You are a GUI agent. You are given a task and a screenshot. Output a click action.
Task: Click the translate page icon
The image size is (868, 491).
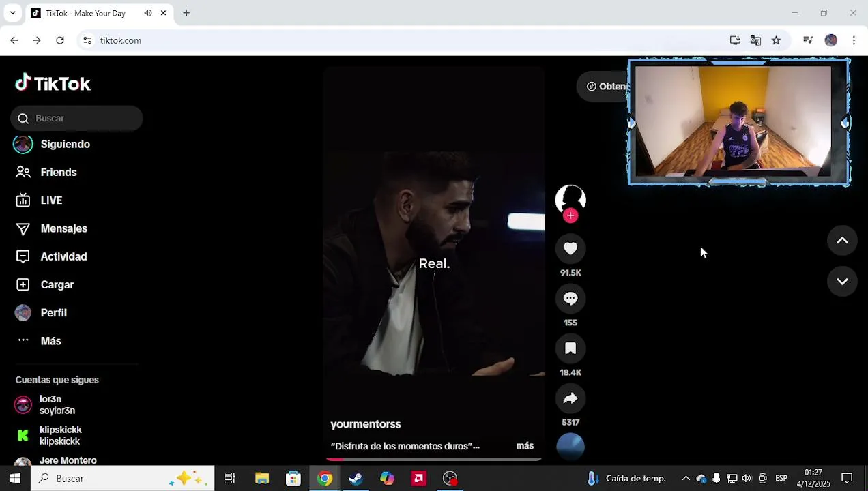(x=755, y=40)
